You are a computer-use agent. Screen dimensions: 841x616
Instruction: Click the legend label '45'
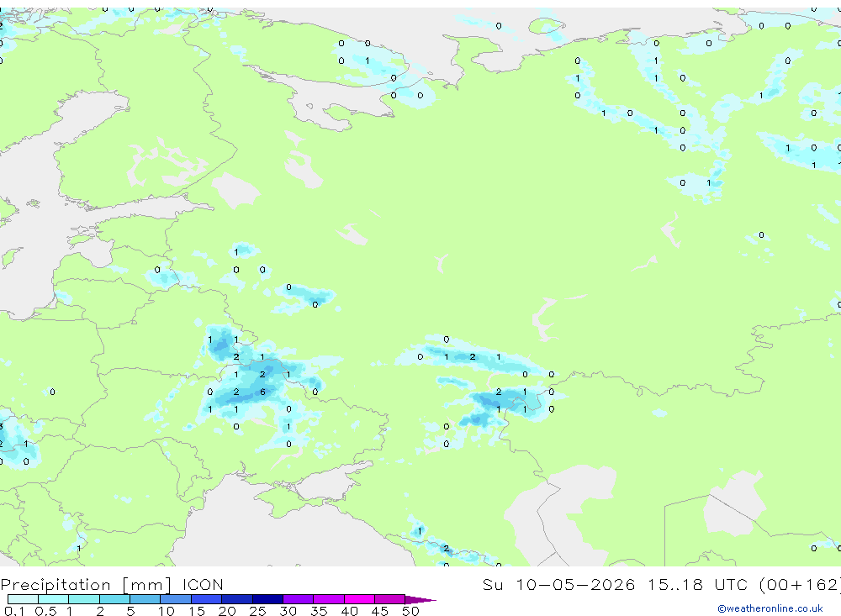tap(380, 611)
